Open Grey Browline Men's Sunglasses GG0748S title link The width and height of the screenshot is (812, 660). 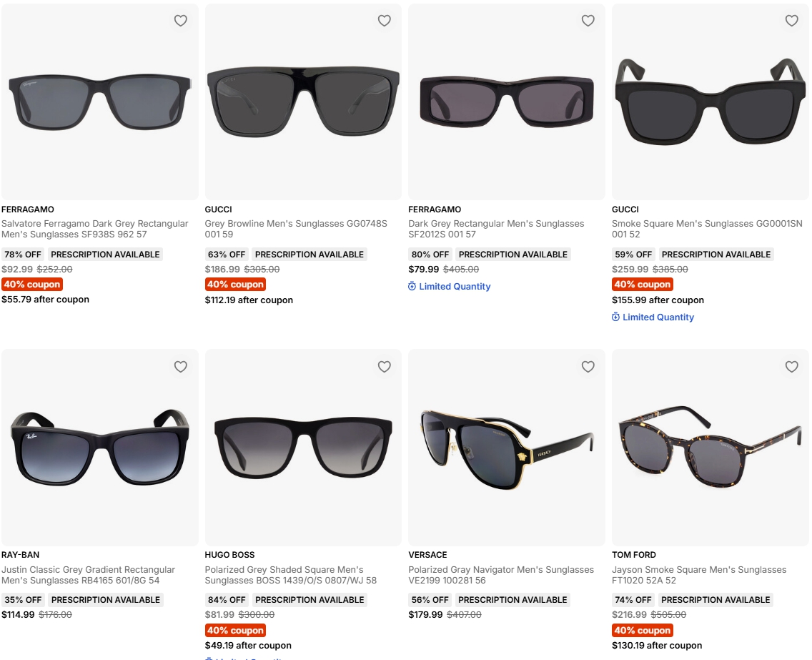point(296,229)
